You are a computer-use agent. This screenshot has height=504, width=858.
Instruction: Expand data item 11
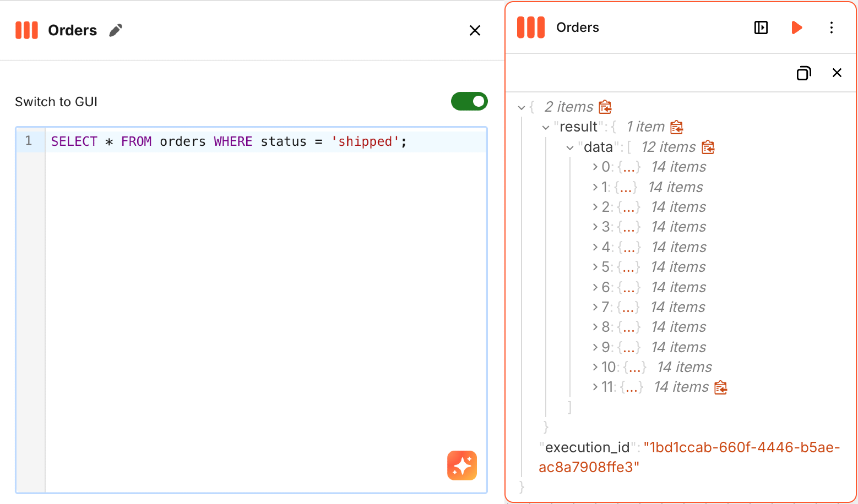click(595, 387)
